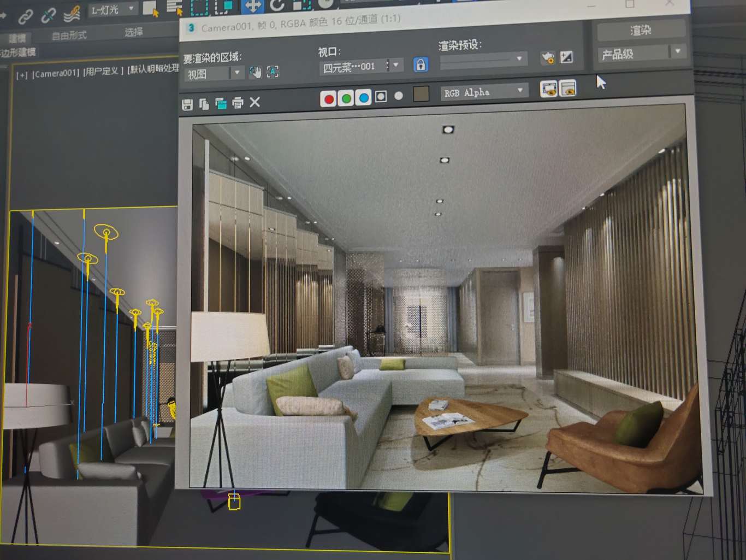Image resolution: width=746 pixels, height=560 pixels.
Task: Click the Edit Region hand icon
Action: 255,72
